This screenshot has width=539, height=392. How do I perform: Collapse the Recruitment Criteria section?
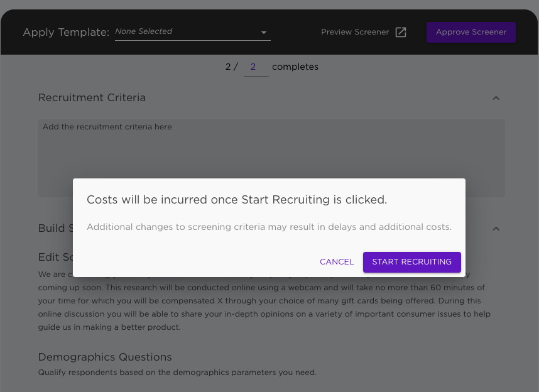496,98
